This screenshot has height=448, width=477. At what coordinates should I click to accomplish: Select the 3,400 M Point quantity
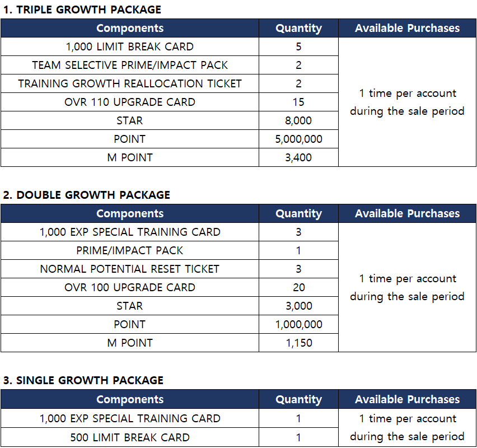click(298, 158)
